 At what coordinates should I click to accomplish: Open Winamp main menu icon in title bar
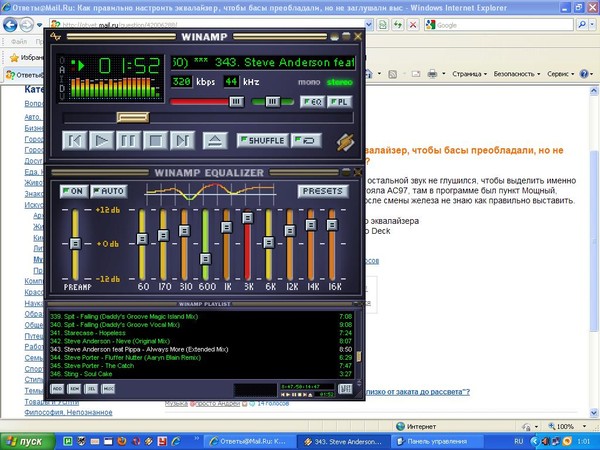(x=56, y=36)
